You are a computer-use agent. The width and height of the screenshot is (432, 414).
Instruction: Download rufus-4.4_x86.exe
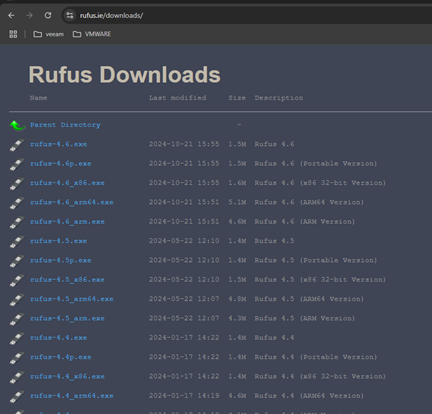tap(67, 376)
